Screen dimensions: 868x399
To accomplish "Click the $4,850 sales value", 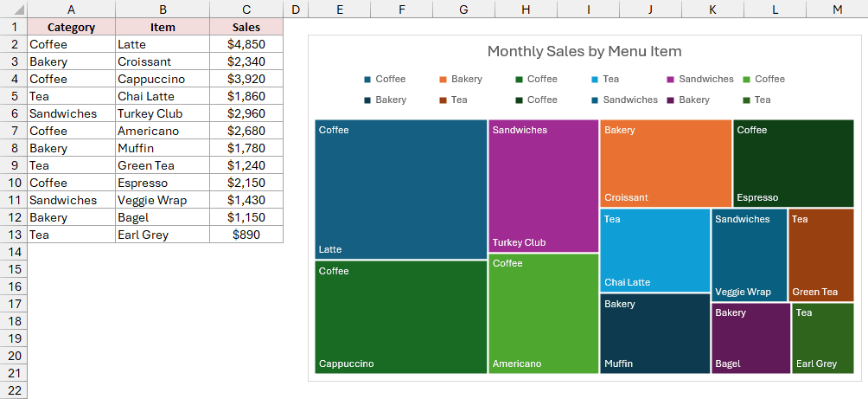I will 246,44.
